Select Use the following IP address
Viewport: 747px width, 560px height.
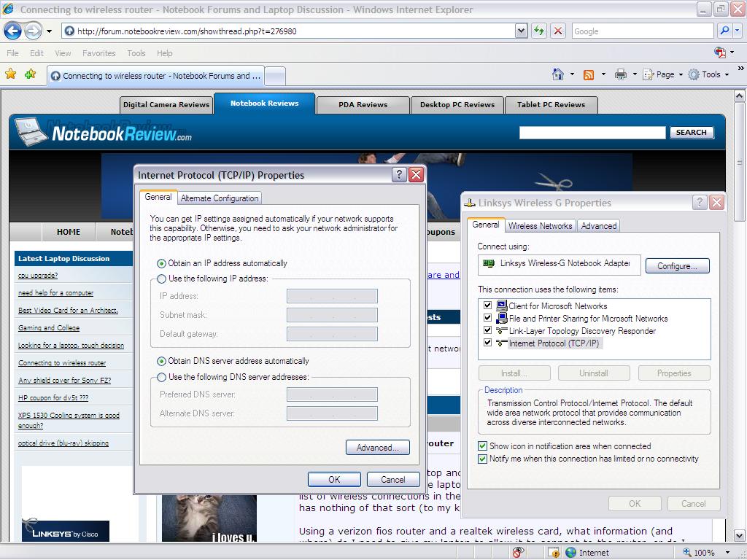point(161,279)
